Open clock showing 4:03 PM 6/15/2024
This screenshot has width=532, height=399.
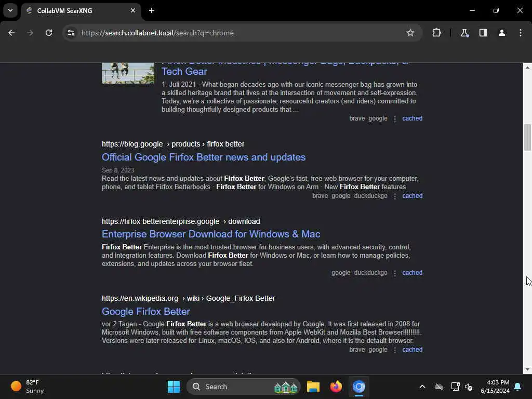tap(495, 387)
